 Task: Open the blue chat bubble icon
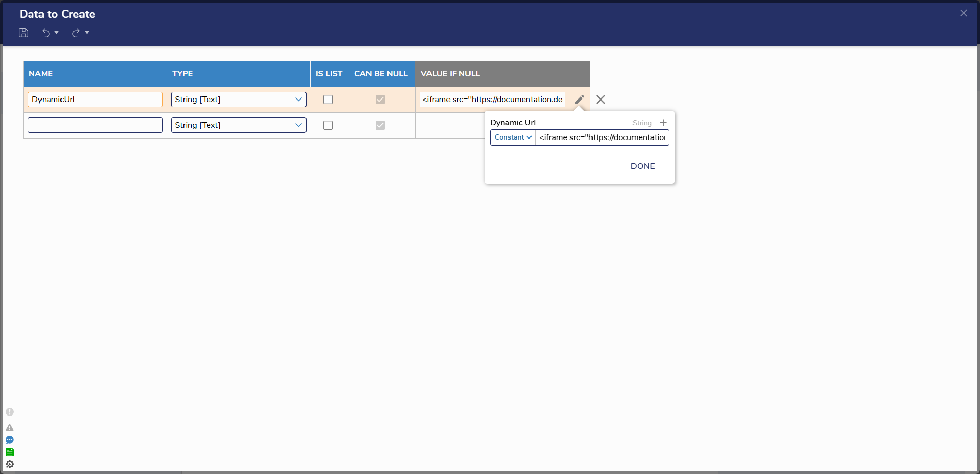pos(10,440)
